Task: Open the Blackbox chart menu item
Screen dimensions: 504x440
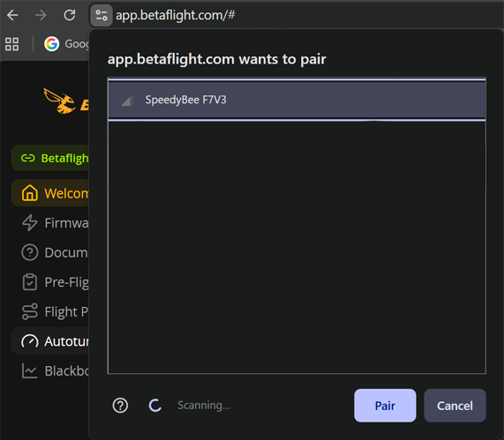Action: [50, 371]
